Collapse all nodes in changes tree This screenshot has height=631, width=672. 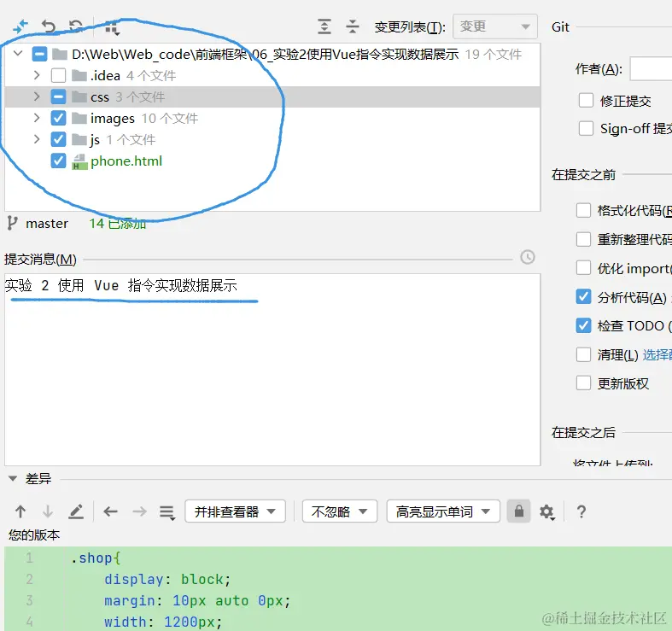tap(353, 27)
